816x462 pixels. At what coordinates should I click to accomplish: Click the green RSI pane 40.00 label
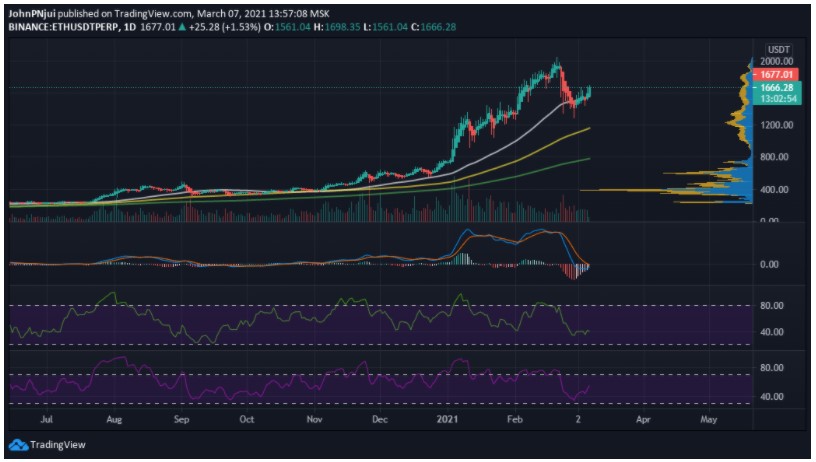[x=772, y=332]
